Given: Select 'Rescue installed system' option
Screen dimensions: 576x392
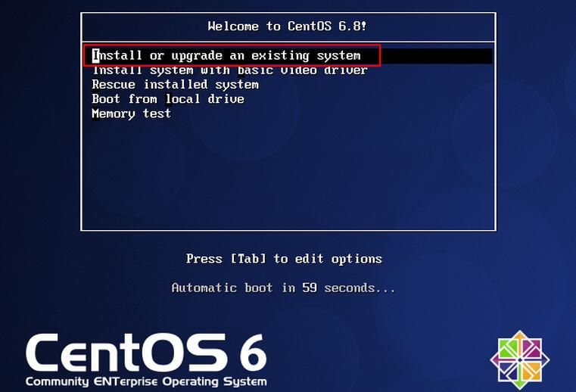Looking at the screenshot, I should (176, 85).
